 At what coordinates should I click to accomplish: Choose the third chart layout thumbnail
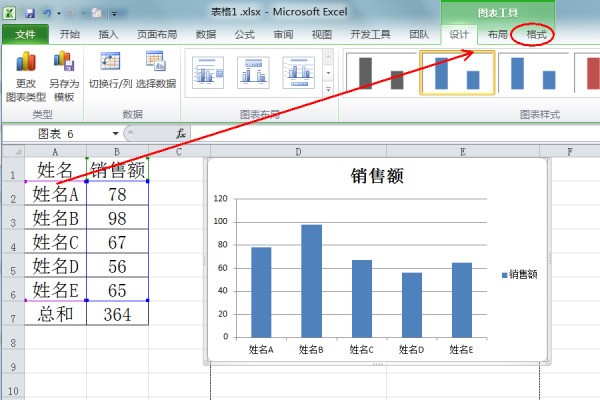(298, 73)
